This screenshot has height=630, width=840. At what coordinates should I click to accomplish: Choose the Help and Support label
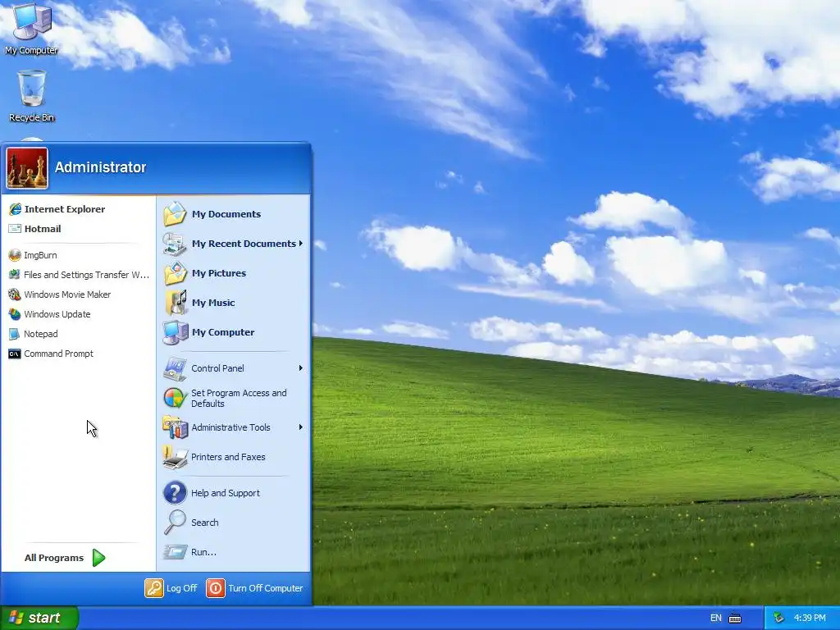click(226, 493)
